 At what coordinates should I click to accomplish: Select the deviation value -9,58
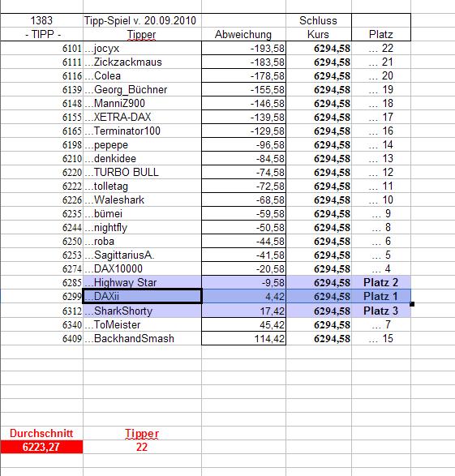click(x=244, y=283)
